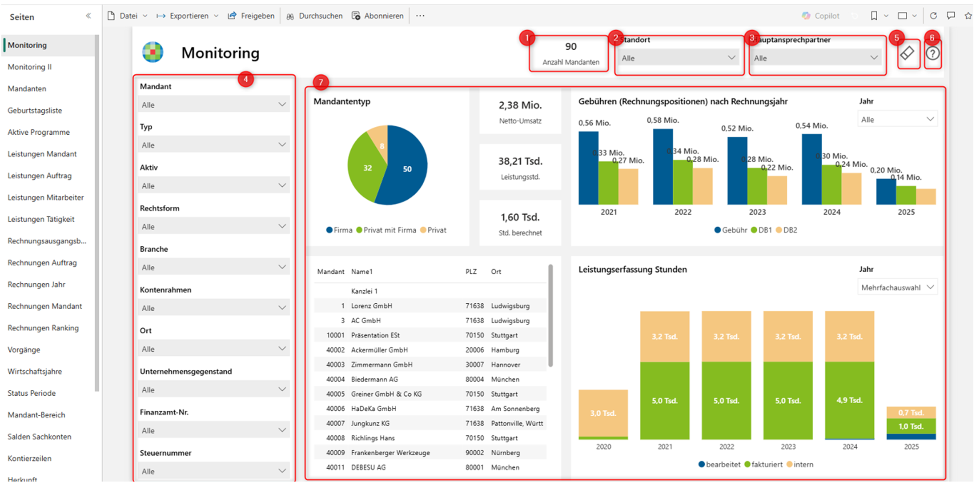Image resolution: width=980 pixels, height=494 pixels.
Task: Open the bookmarks icon
Action: tap(874, 16)
